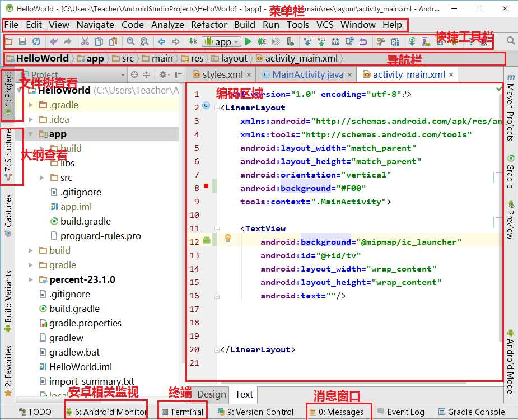Expand the .gradle folder
518x420 pixels.
click(x=31, y=105)
